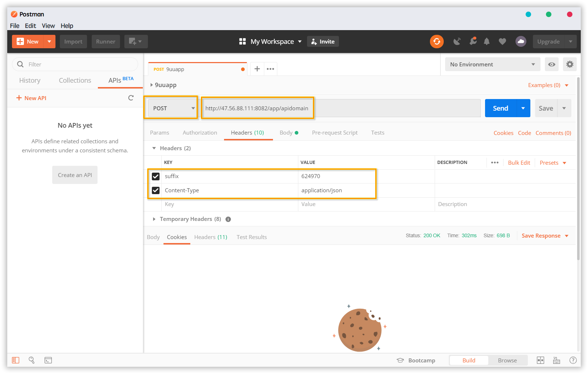
Task: Click the blue Send button
Action: click(501, 108)
